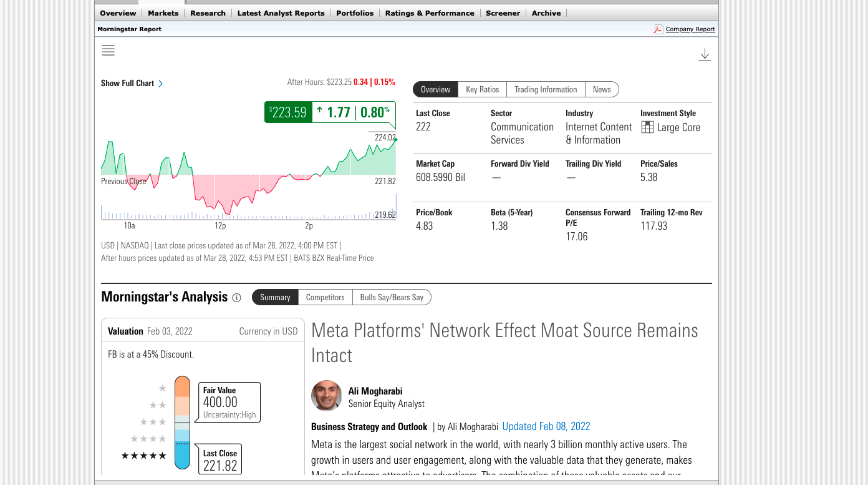Open the hamburger menu icon

coord(109,51)
